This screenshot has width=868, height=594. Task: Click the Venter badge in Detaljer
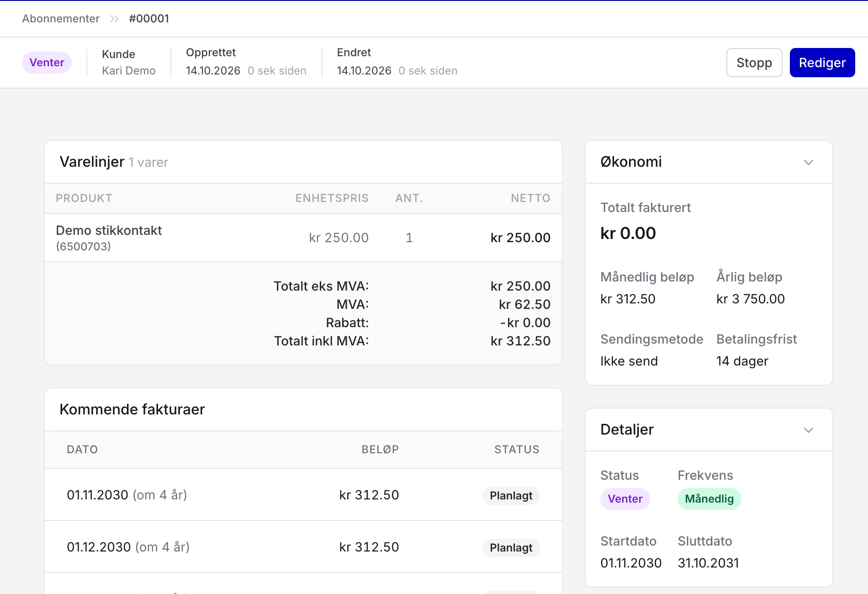click(625, 499)
